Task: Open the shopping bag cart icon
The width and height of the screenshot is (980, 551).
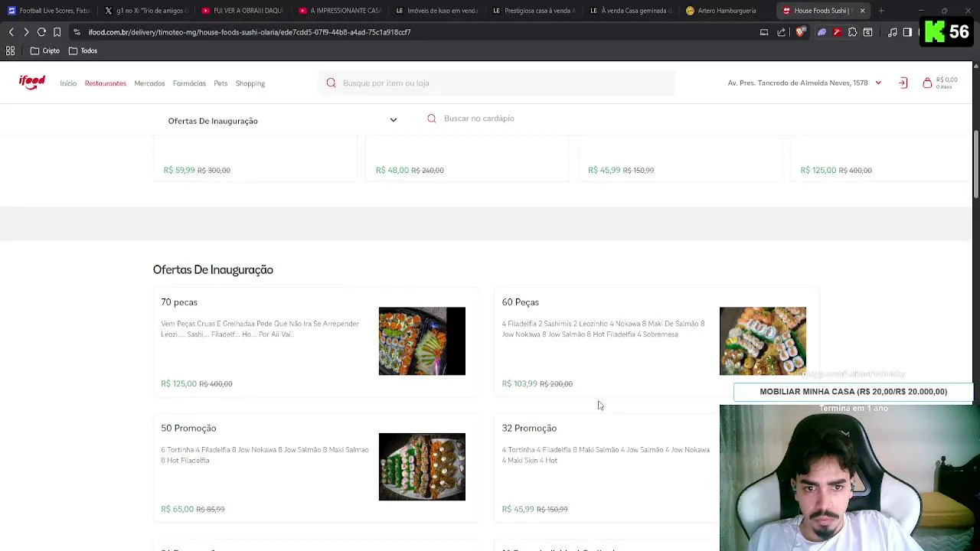Action: pos(927,83)
